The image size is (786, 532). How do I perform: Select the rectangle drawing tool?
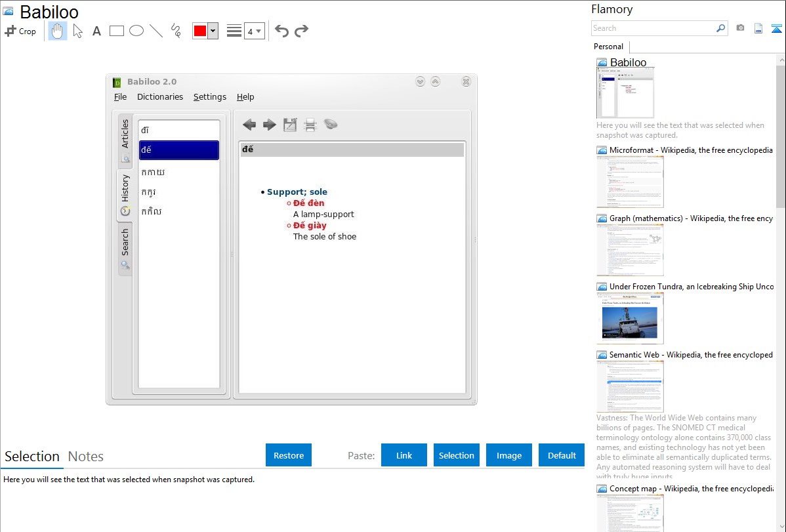point(116,31)
